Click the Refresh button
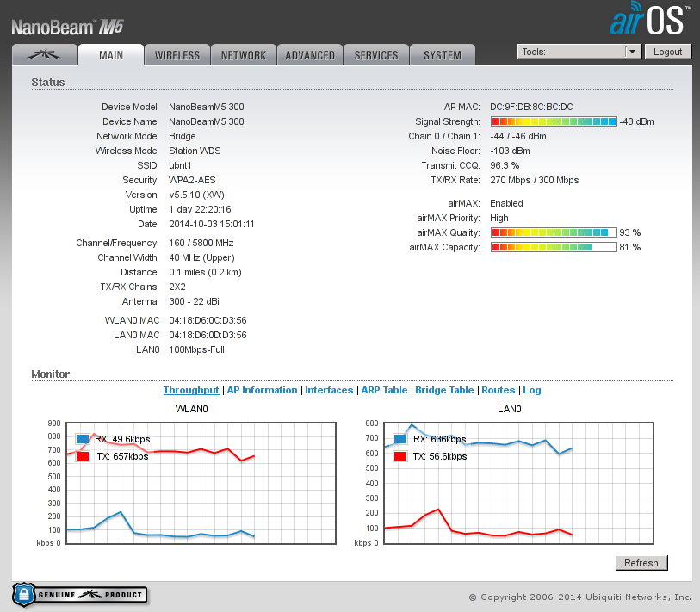Image resolution: width=700 pixels, height=612 pixels. tap(641, 563)
